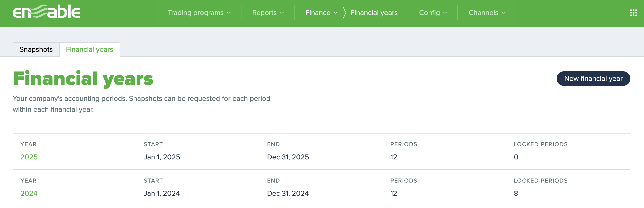644x208 pixels.
Task: Open the 2024 financial year
Action: point(29,193)
